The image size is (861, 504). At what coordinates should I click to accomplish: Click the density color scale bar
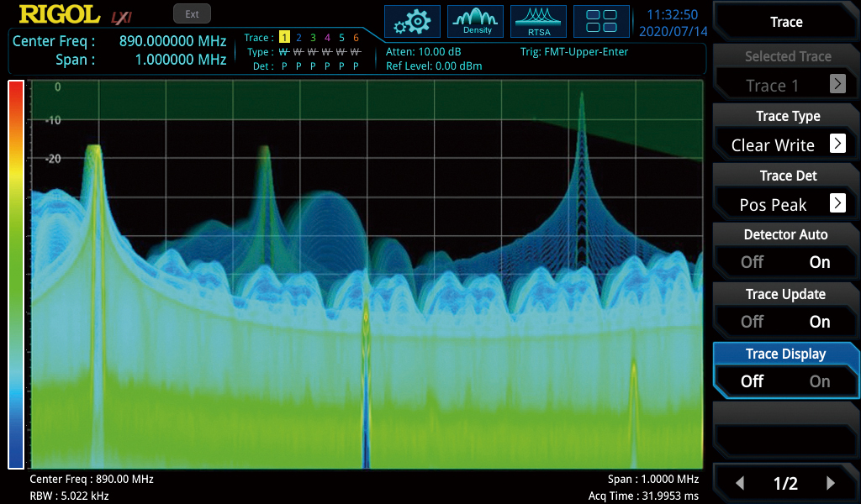pyautogui.click(x=16, y=275)
